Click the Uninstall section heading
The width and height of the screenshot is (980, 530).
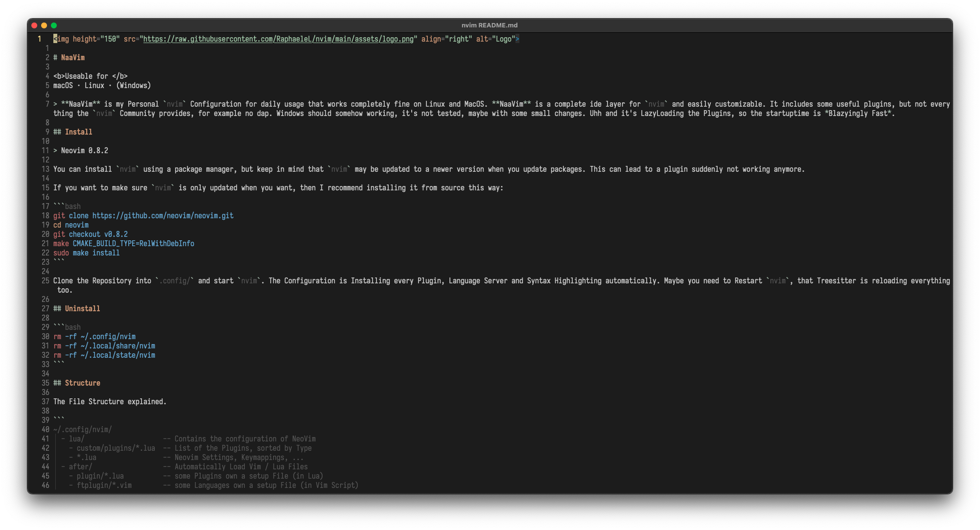click(82, 309)
